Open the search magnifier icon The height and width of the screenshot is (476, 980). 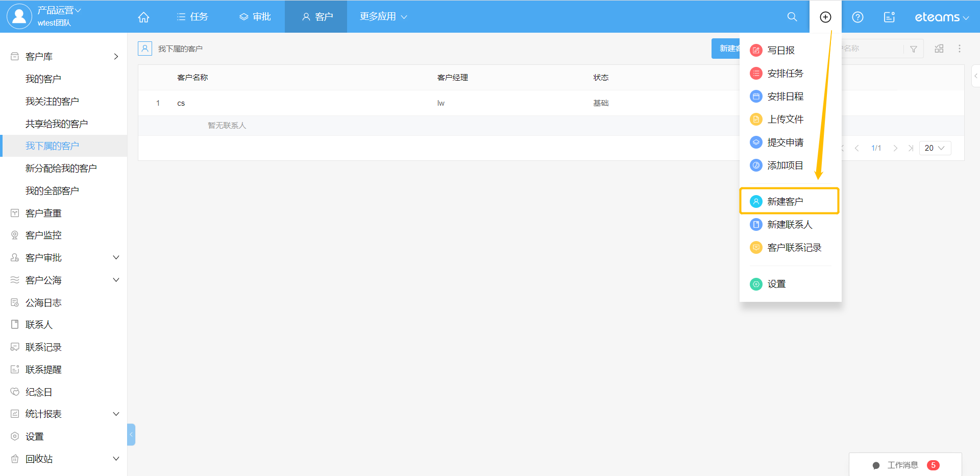(792, 17)
